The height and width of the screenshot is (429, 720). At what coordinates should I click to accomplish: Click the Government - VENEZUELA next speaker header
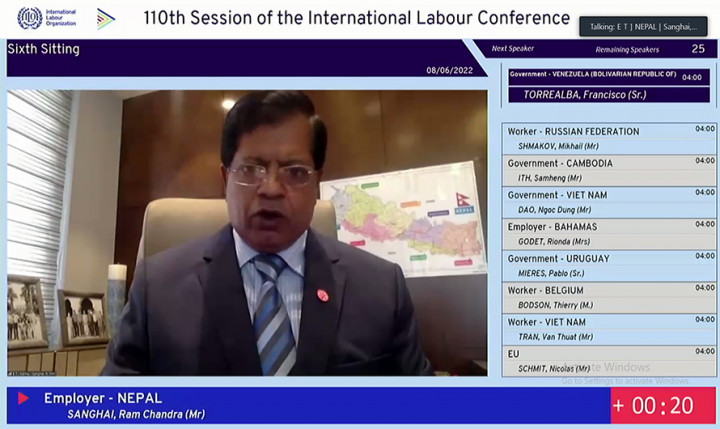pyautogui.click(x=595, y=75)
